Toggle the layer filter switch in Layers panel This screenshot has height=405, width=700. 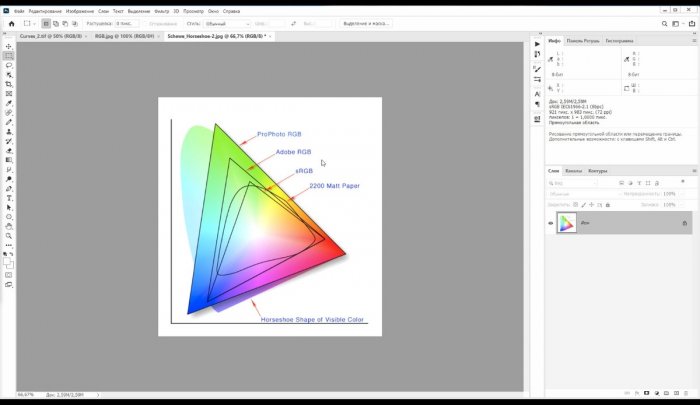click(x=683, y=183)
